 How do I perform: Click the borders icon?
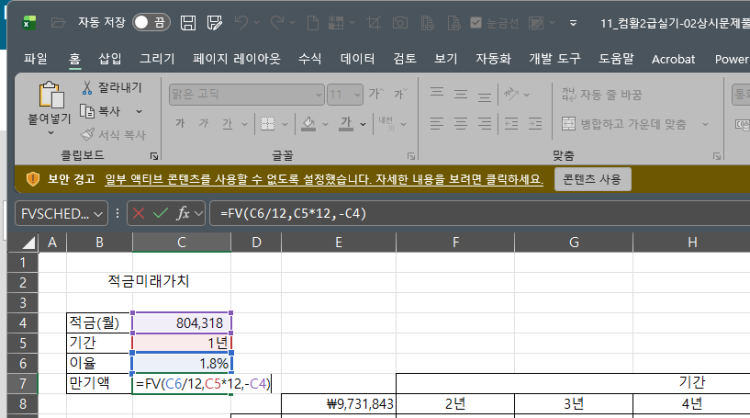(x=267, y=124)
